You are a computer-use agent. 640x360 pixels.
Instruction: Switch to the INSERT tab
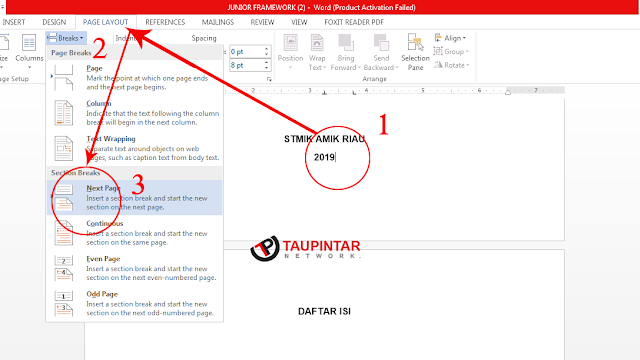(14, 22)
